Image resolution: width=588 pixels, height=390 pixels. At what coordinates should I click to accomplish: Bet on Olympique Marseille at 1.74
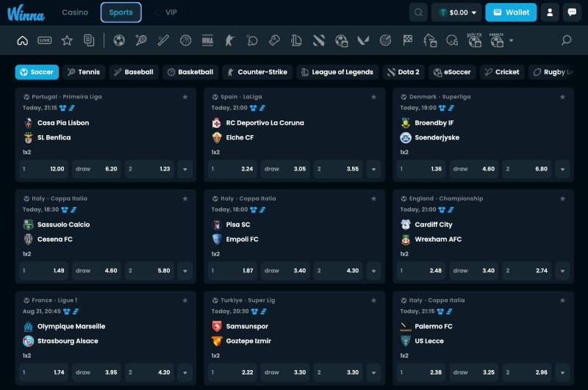pos(43,372)
